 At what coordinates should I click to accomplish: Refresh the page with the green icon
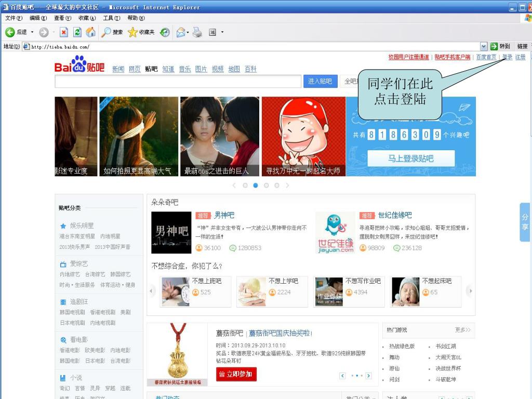click(77, 32)
